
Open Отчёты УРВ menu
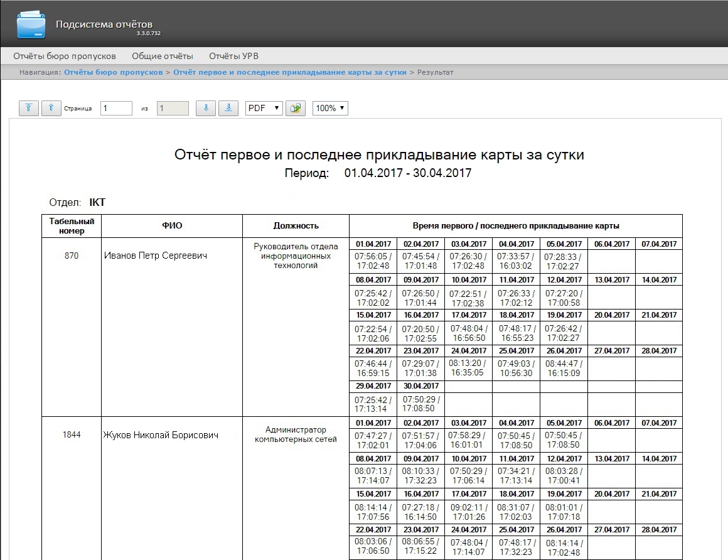[x=233, y=56]
